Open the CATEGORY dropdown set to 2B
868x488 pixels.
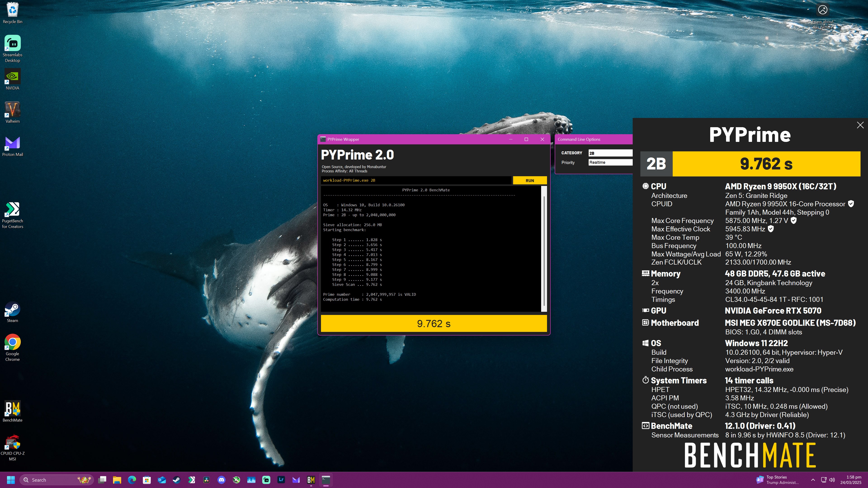point(610,153)
